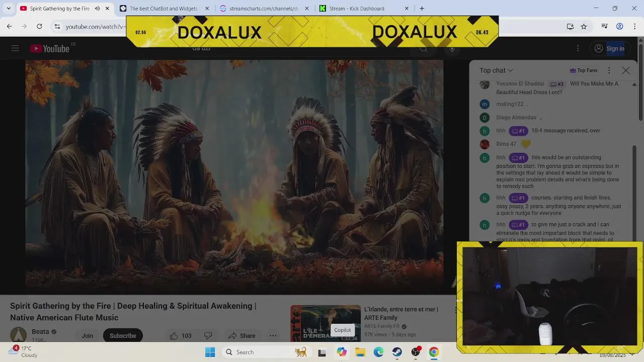Screen dimensions: 644x362
Task: Open YouTube settings three-dot menu in header
Action: (x=578, y=48)
